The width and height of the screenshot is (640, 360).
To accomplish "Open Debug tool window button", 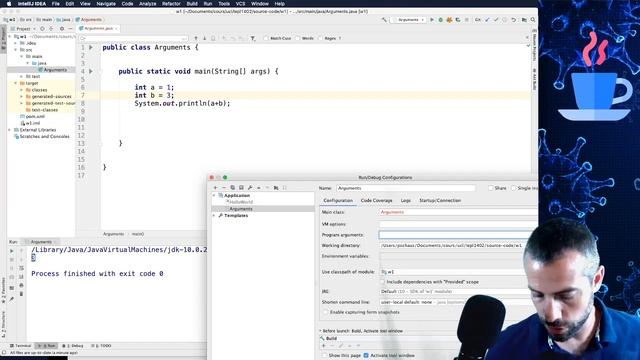I will pyautogui.click(x=73, y=346).
